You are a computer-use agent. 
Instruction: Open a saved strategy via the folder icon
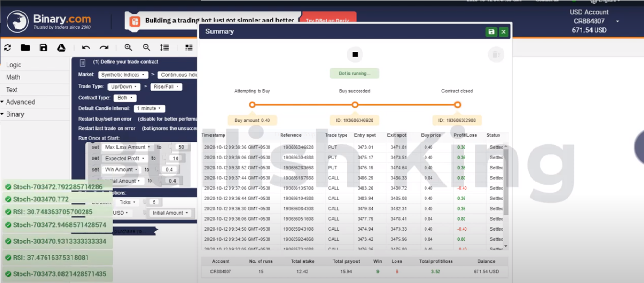click(25, 47)
